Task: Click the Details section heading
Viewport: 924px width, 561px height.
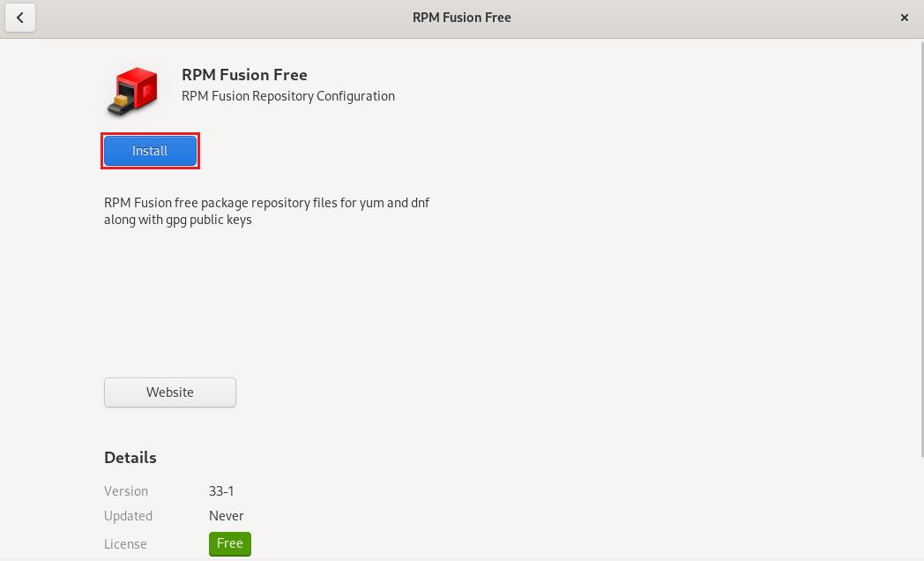Action: coord(130,458)
